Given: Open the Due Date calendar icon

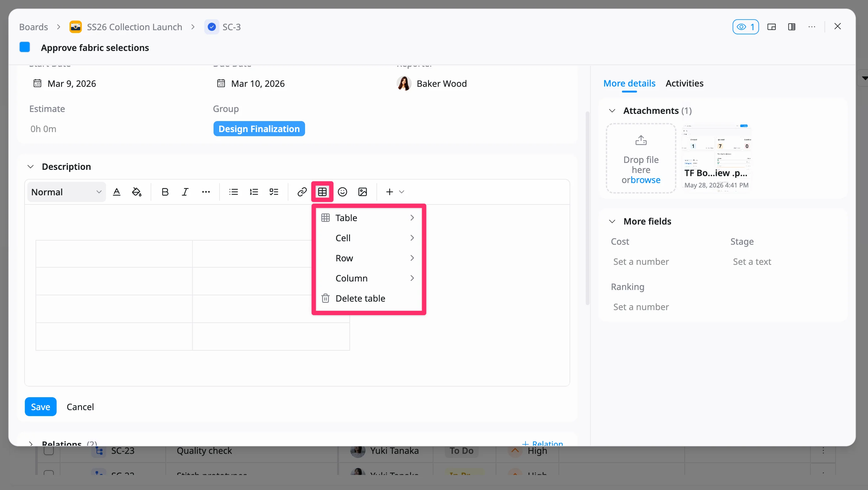Looking at the screenshot, I should pyautogui.click(x=221, y=83).
